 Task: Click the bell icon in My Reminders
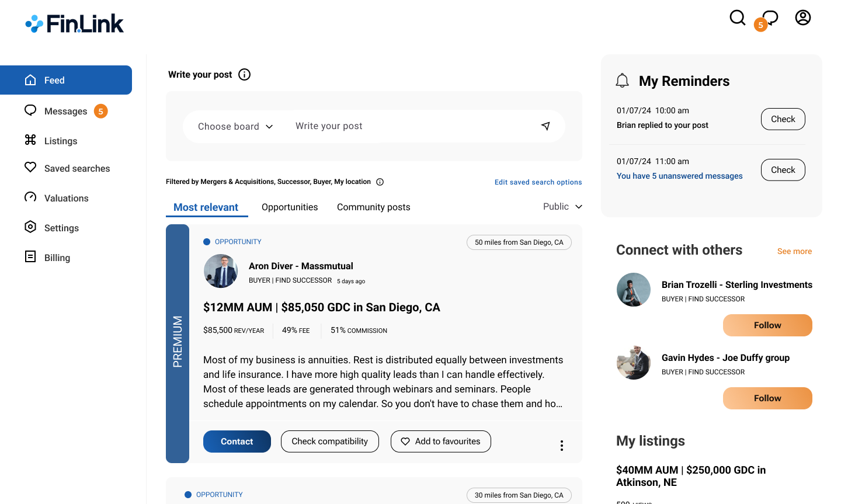coord(623,81)
